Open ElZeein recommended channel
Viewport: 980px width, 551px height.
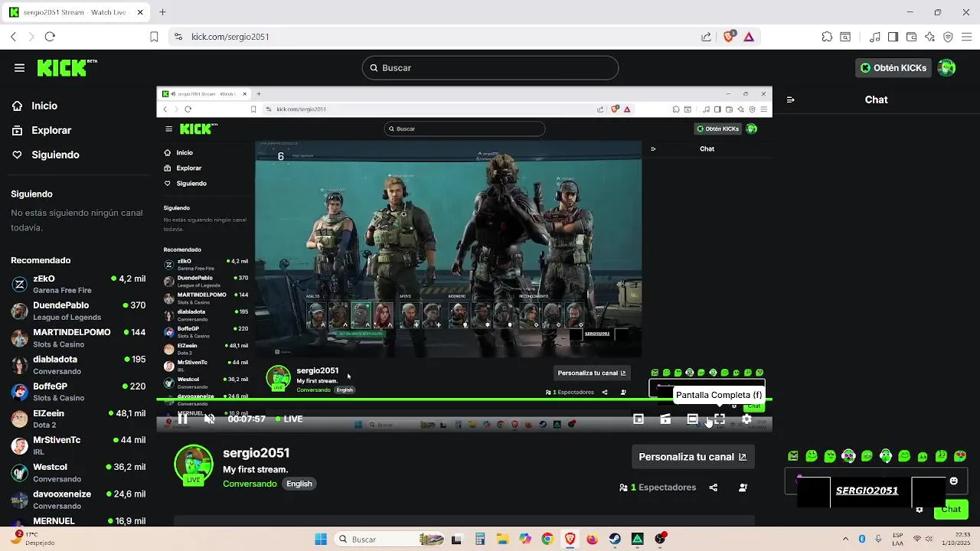(78, 419)
